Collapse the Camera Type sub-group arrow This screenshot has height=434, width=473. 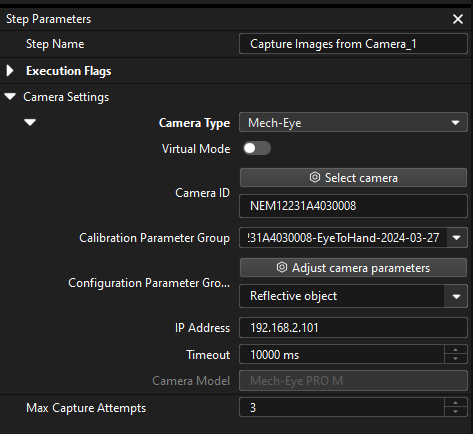pyautogui.click(x=30, y=123)
